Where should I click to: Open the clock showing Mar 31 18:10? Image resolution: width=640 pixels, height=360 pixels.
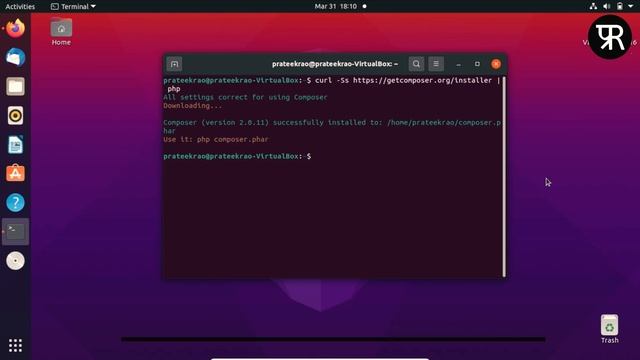pyautogui.click(x=336, y=7)
